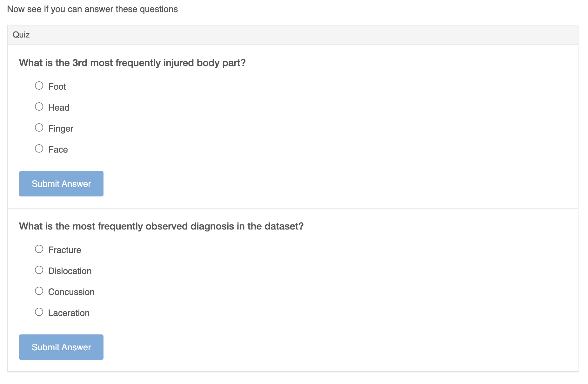Screen dimensions: 588x384
Task: Click the Concussion option label text
Action: click(x=71, y=291)
